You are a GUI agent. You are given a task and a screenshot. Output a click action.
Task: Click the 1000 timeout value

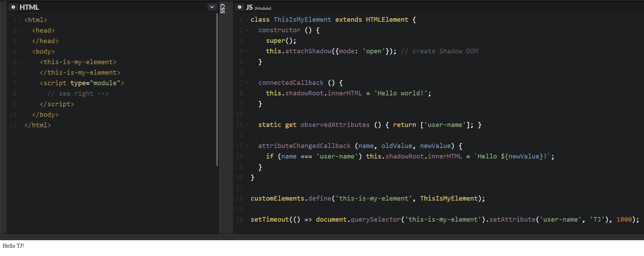click(x=624, y=220)
